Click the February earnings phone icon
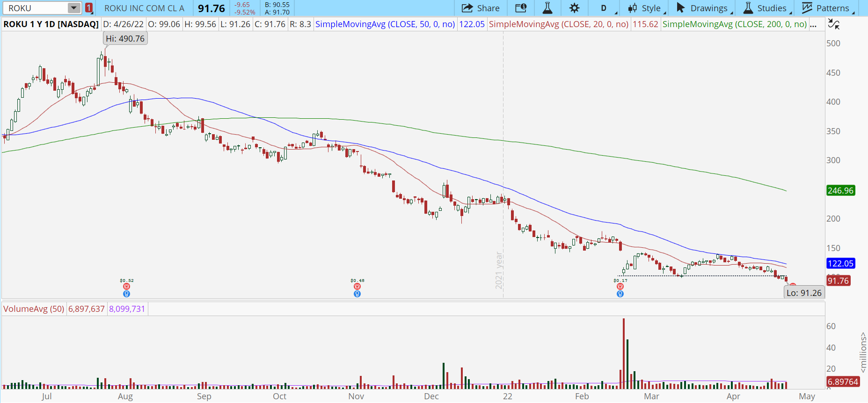The height and width of the screenshot is (403, 868). [x=620, y=287]
